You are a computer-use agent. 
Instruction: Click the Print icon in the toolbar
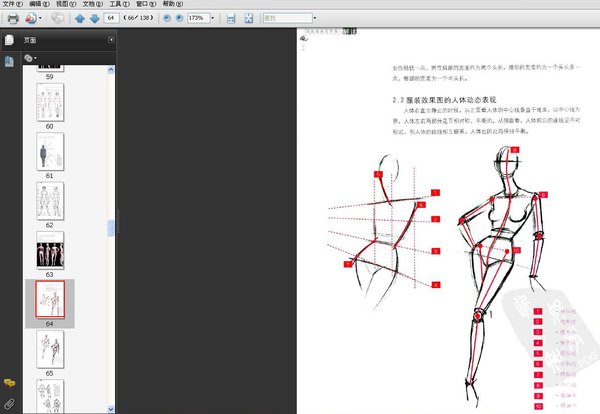[13, 18]
